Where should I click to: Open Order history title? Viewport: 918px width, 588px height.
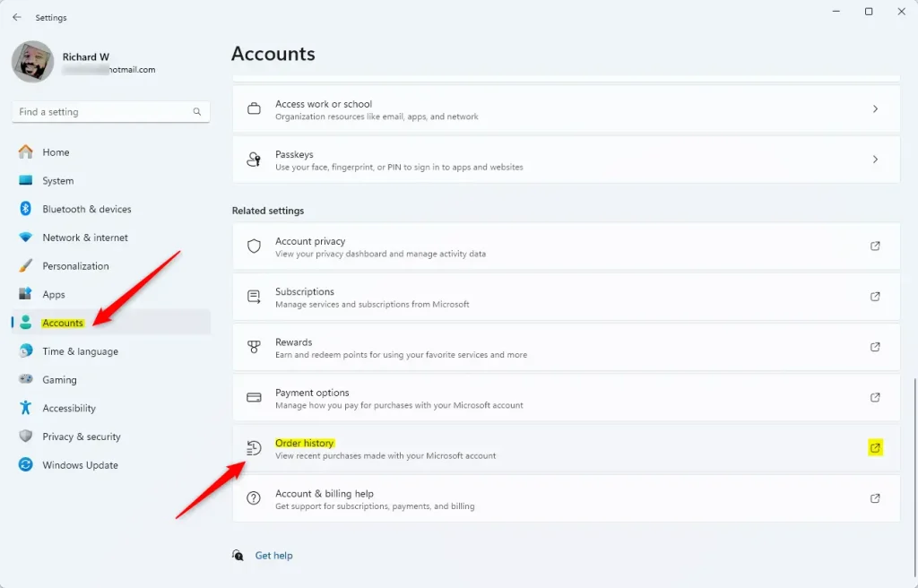coord(305,444)
